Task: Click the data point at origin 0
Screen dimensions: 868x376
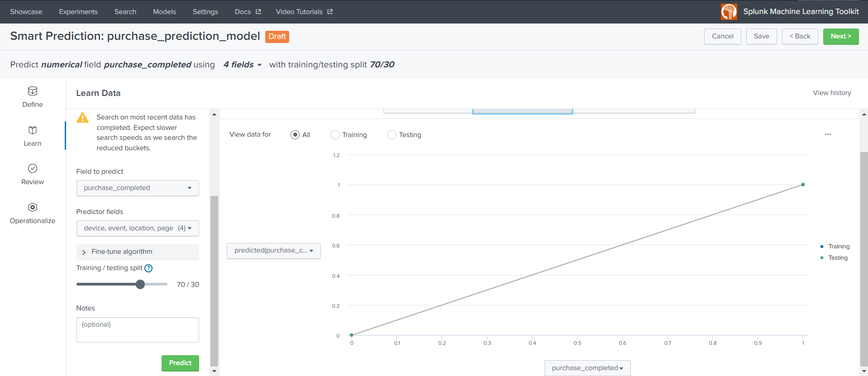Action: point(352,335)
